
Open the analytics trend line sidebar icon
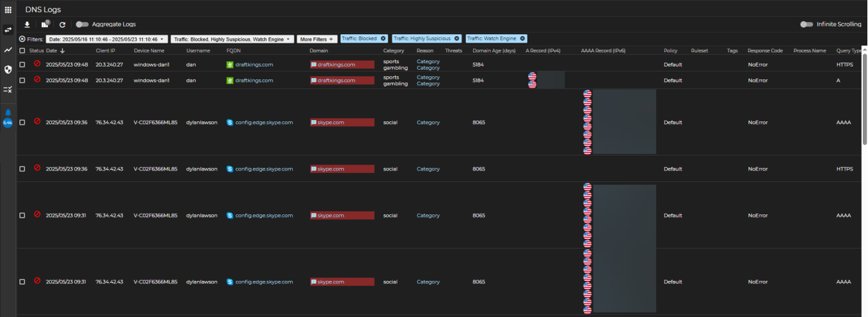coord(8,50)
